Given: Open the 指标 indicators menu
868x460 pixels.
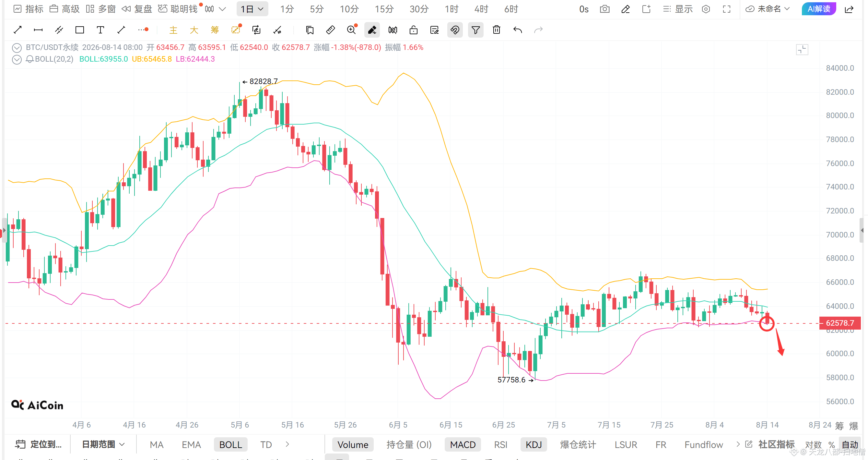Looking at the screenshot, I should point(28,9).
